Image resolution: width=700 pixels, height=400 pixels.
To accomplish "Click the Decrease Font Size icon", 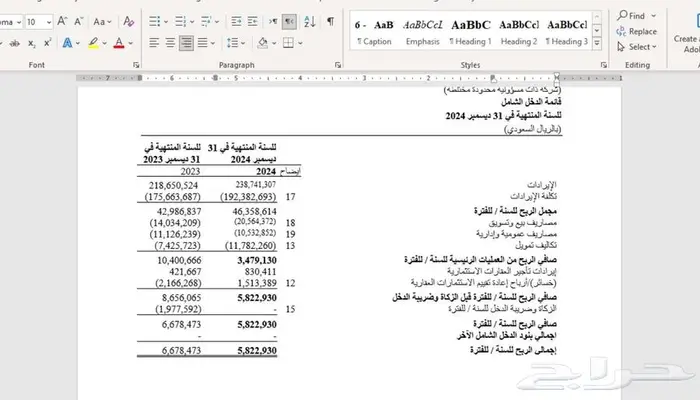I will pyautogui.click(x=79, y=21).
